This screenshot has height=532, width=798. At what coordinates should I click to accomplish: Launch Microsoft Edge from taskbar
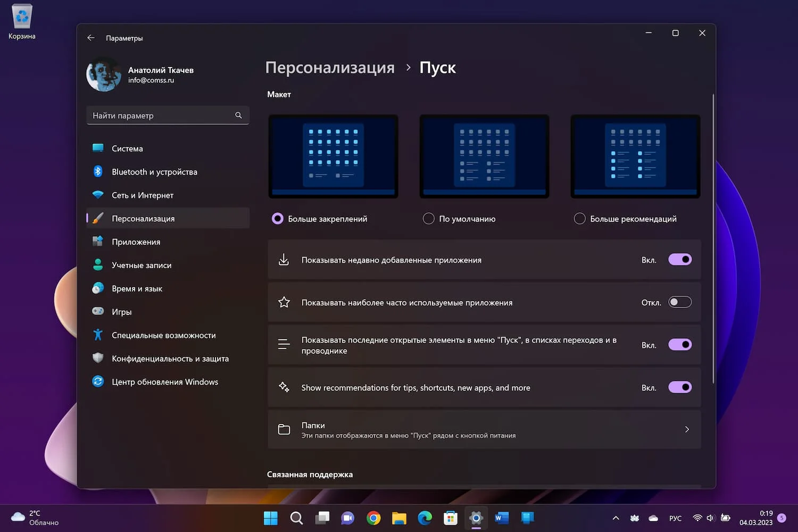[425, 518]
